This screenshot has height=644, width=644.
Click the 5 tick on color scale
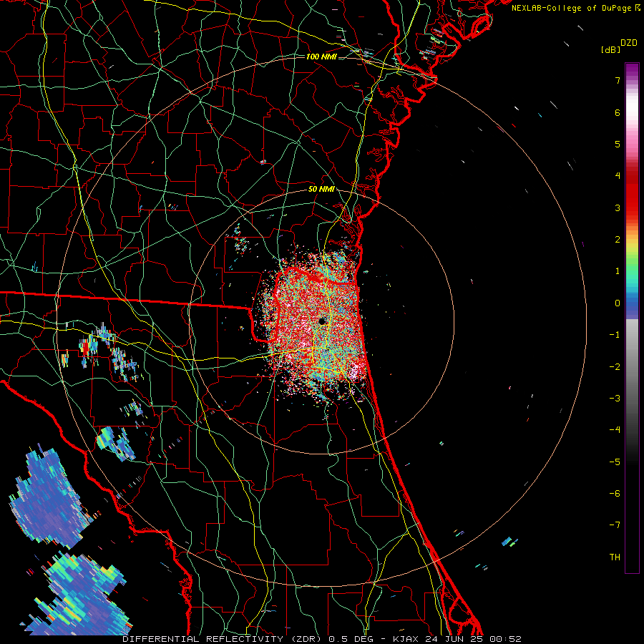(x=618, y=144)
